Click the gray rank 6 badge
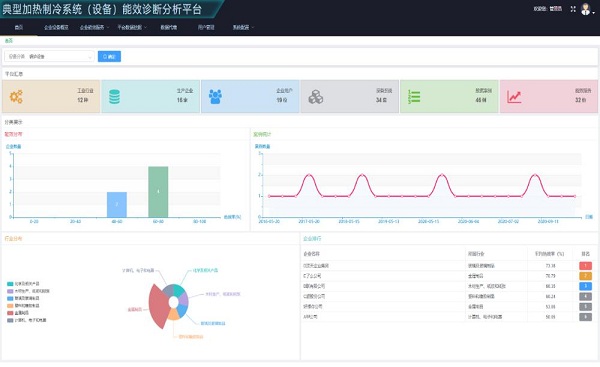600x367 pixels. [x=585, y=317]
